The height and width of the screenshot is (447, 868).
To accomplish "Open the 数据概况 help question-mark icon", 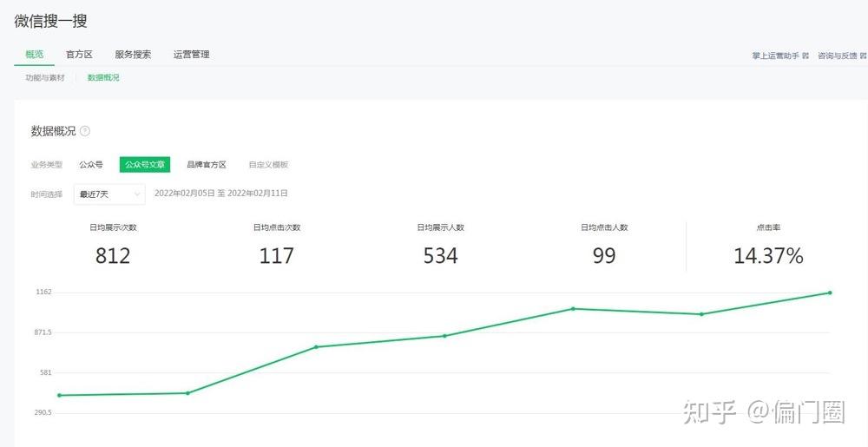I will (85, 131).
